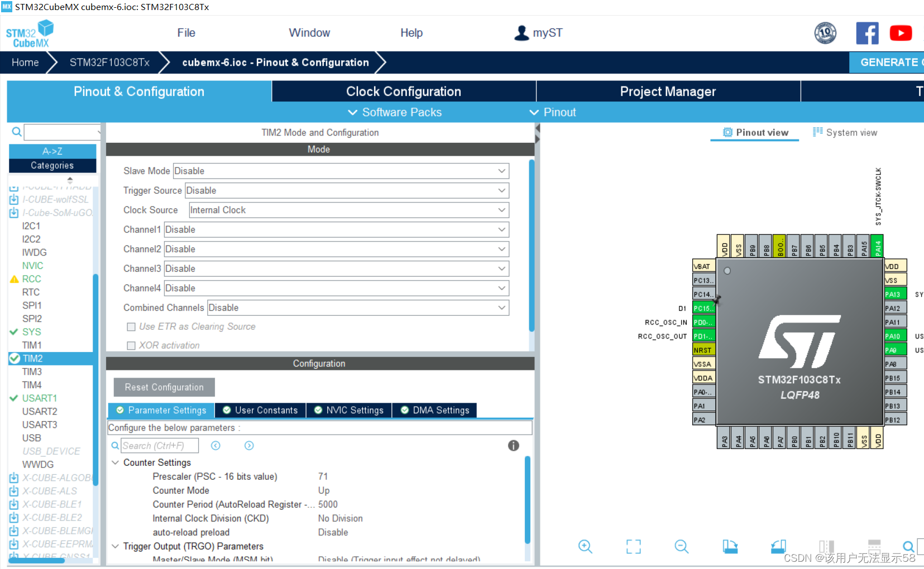924x569 pixels.
Task: Click the X-CUBE-EEPRMA download icon
Action: tap(14, 544)
